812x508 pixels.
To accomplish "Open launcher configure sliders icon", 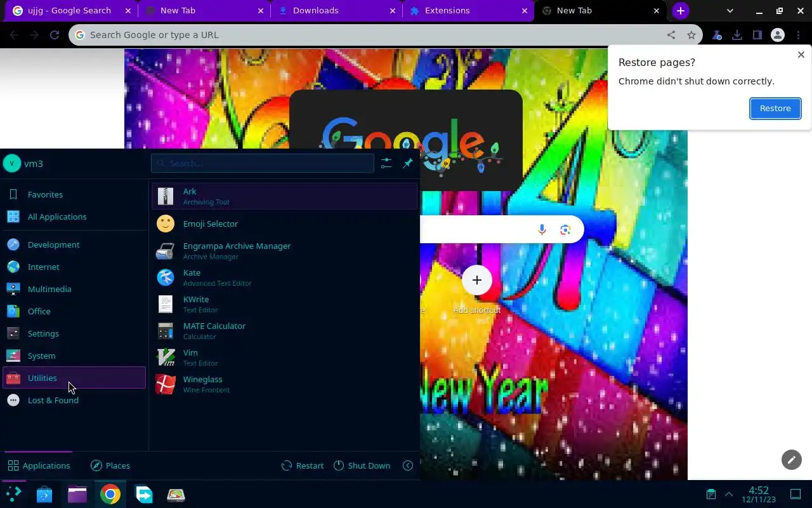I will point(386,163).
